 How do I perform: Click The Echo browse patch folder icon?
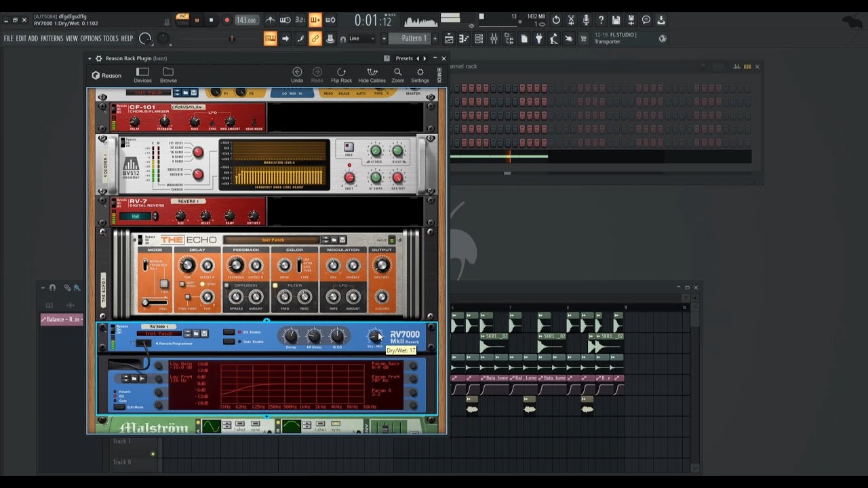tap(334, 240)
